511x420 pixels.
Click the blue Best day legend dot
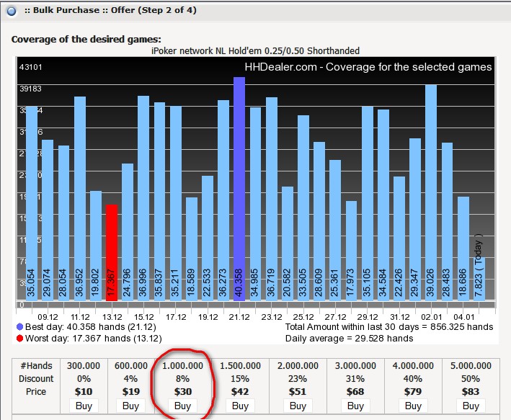point(19,327)
